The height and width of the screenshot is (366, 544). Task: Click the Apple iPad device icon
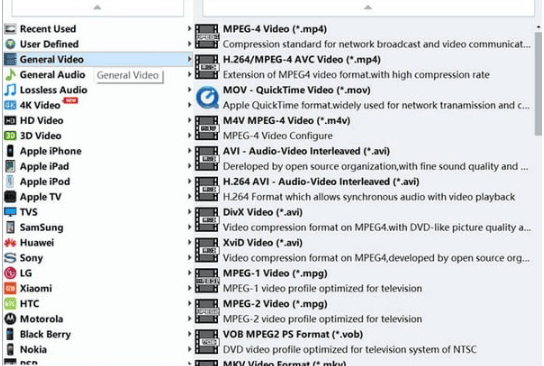pos(10,166)
